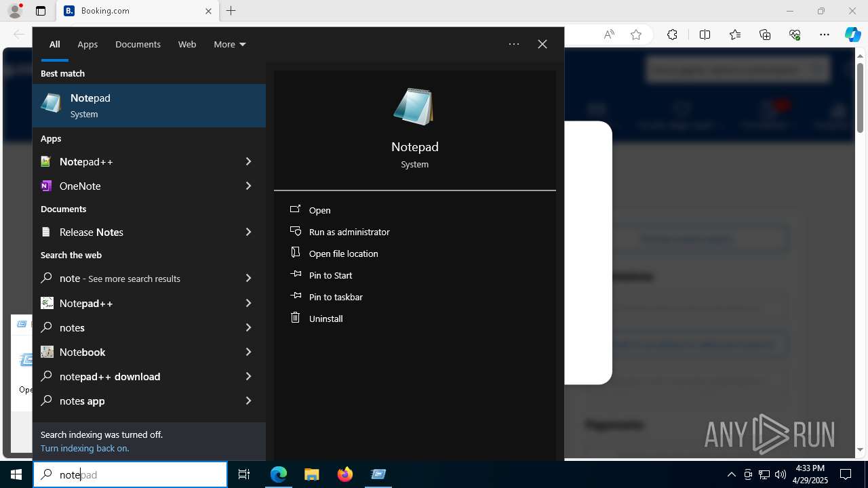Click Release Notes document icon
Image resolution: width=868 pixels, height=488 pixels.
(x=46, y=232)
